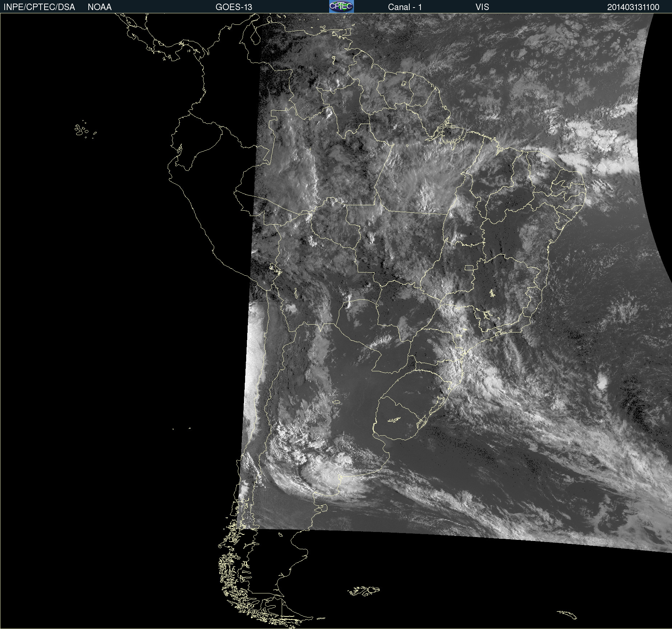This screenshot has height=629, width=672.
Task: Click the GOES-13 satellite label
Action: pyautogui.click(x=234, y=7)
